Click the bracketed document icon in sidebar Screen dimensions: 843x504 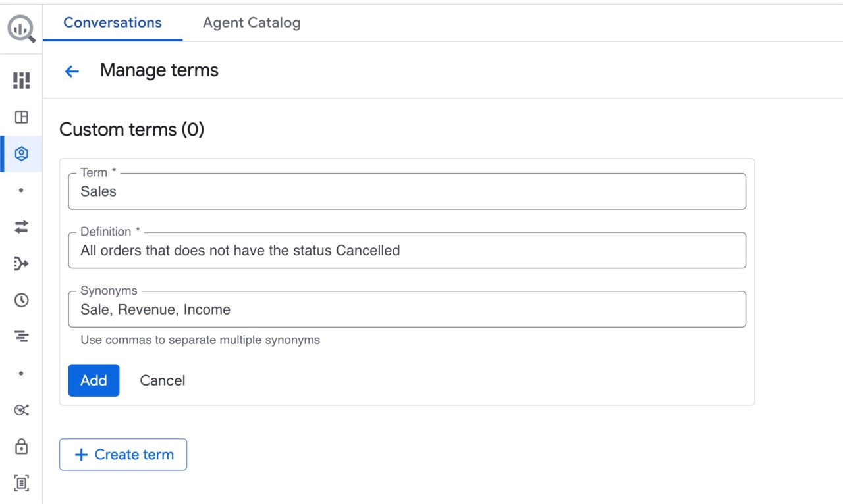(x=21, y=483)
